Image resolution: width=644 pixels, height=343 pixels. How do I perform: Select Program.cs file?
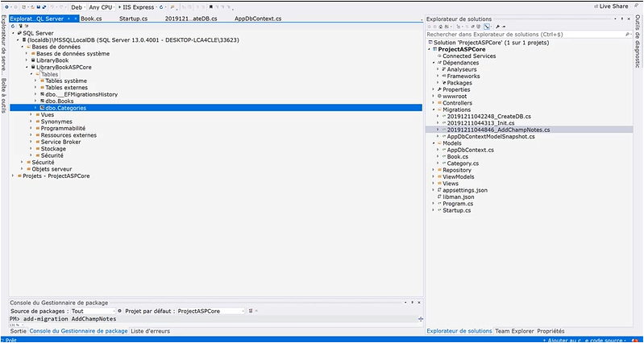tap(458, 204)
